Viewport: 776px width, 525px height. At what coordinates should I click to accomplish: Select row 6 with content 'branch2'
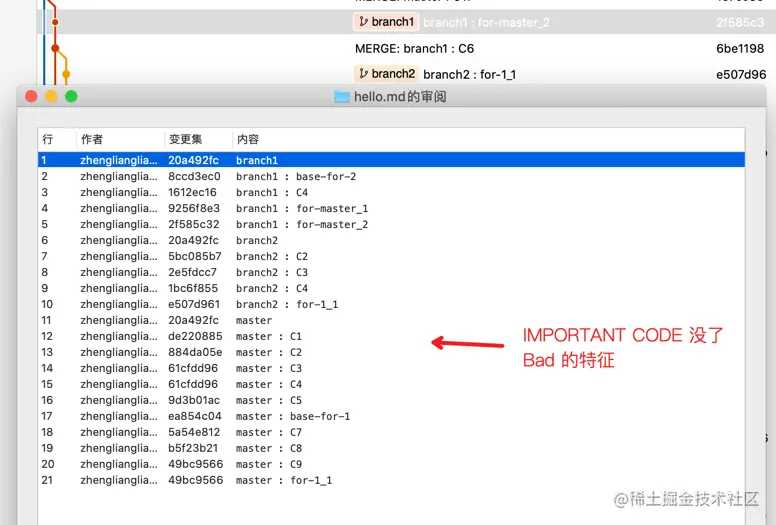pyautogui.click(x=391, y=240)
